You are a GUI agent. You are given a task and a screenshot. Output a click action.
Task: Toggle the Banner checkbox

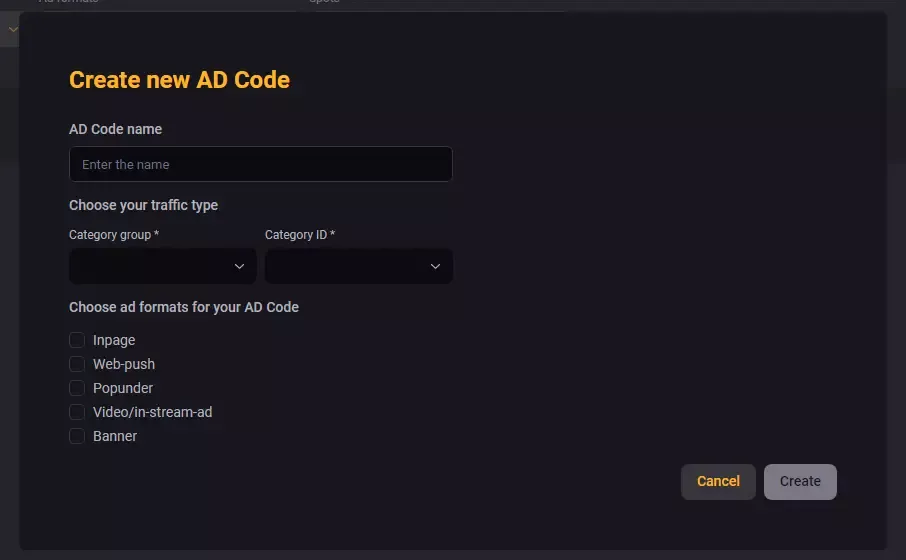77,436
